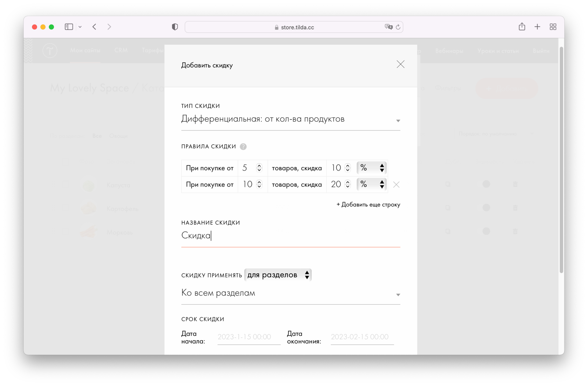The width and height of the screenshot is (588, 386).
Task: Click the Дата окончания date field
Action: [x=362, y=337]
